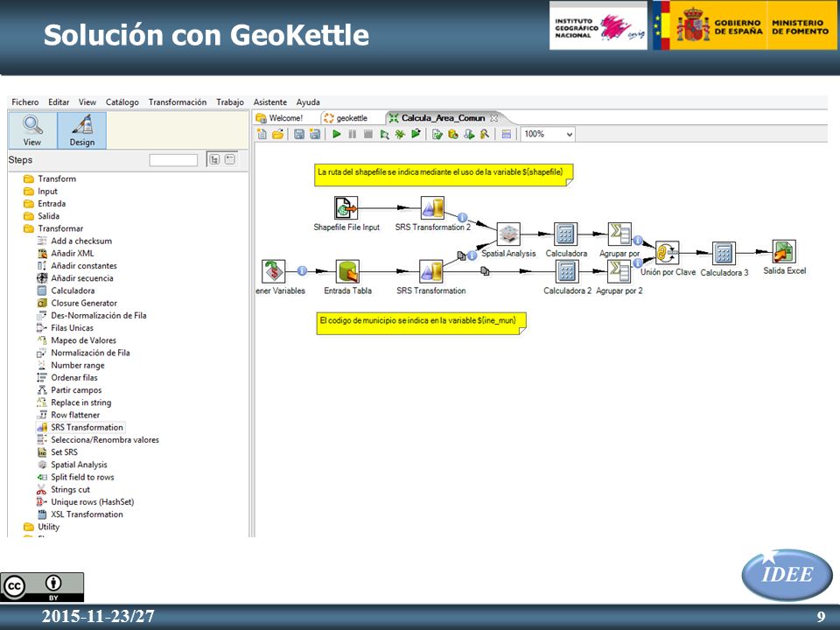Open the Ayuda menu
The image size is (840, 630).
(308, 102)
